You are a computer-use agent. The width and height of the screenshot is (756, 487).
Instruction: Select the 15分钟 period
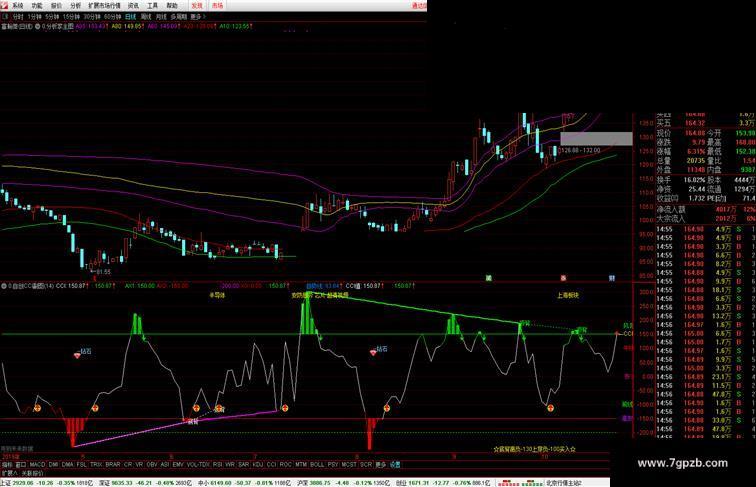71,16
